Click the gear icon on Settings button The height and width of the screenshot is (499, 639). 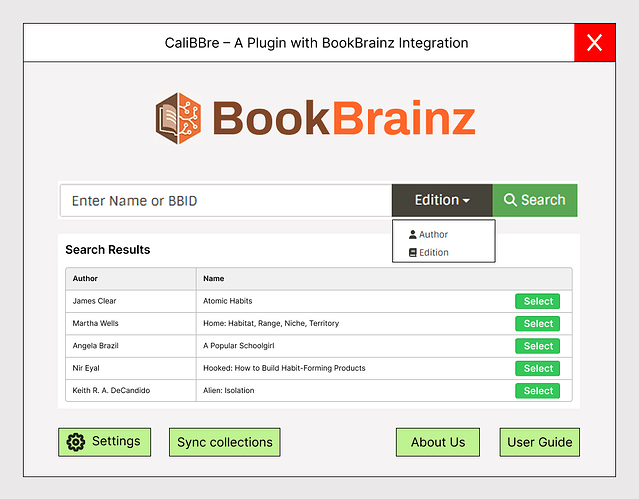pyautogui.click(x=76, y=442)
